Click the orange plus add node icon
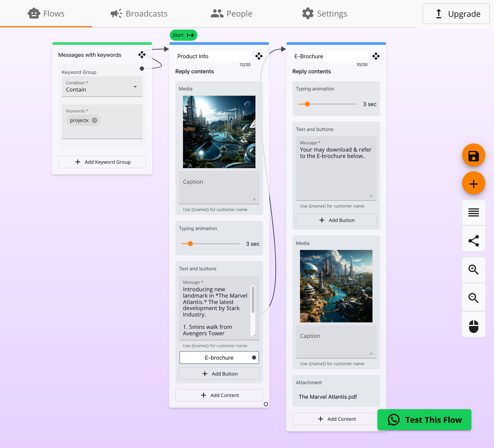Screen dimensions: 494x448 coord(473,184)
